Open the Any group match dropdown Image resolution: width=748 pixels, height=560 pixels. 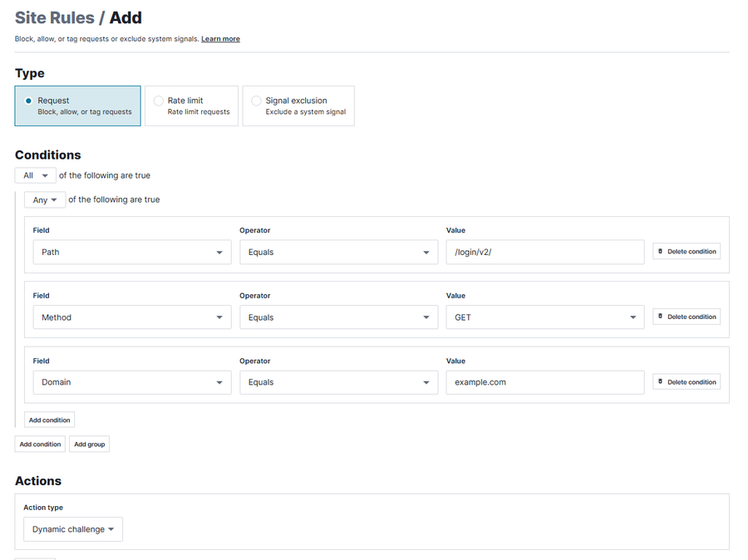point(45,200)
